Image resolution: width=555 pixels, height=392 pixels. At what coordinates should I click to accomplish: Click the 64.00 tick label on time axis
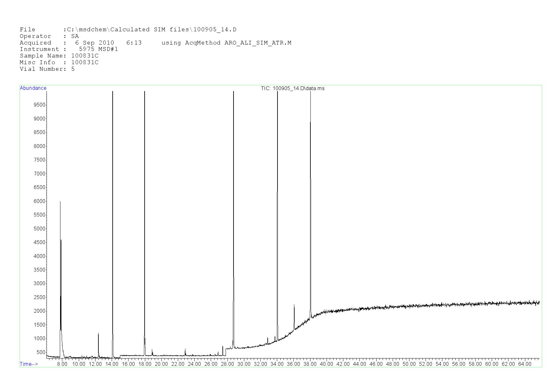(x=524, y=364)
